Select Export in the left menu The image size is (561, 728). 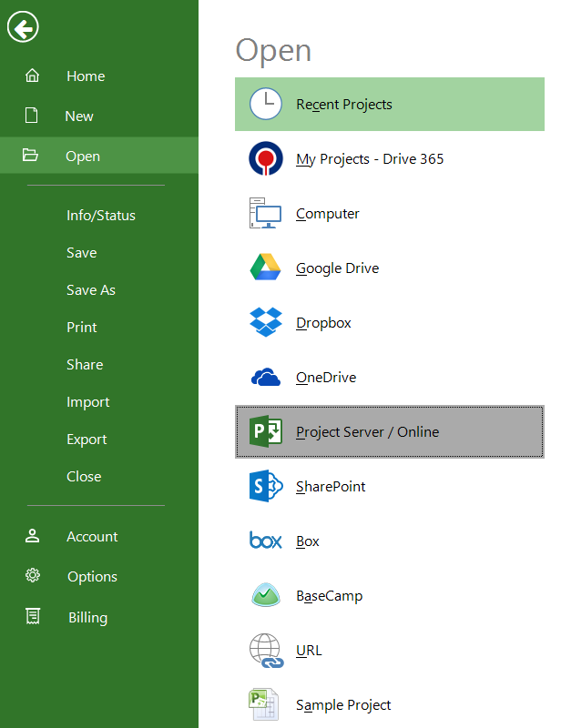pyautogui.click(x=87, y=440)
